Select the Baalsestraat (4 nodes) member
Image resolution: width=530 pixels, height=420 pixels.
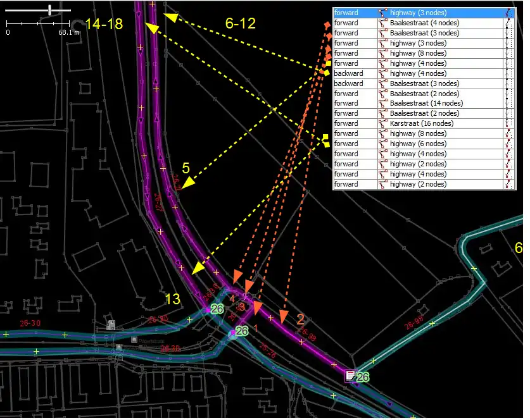[x=418, y=23]
